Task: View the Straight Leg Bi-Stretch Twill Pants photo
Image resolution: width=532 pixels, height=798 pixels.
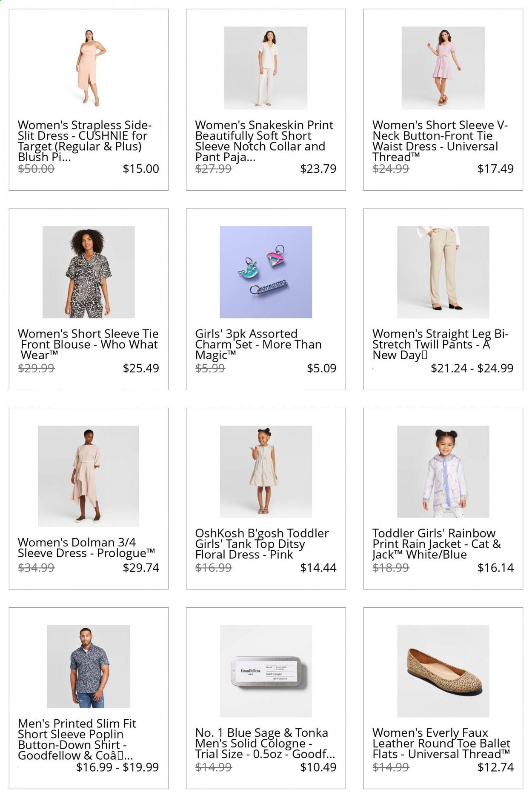Action: point(443,272)
